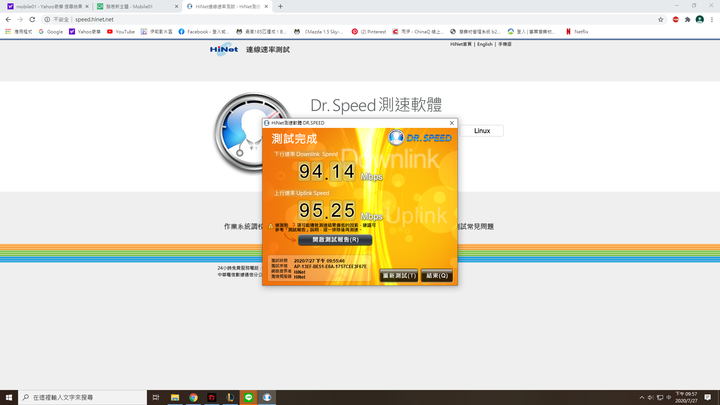This screenshot has height=405, width=720.
Task: Open the Yahoo bookmark
Action: [x=84, y=32]
